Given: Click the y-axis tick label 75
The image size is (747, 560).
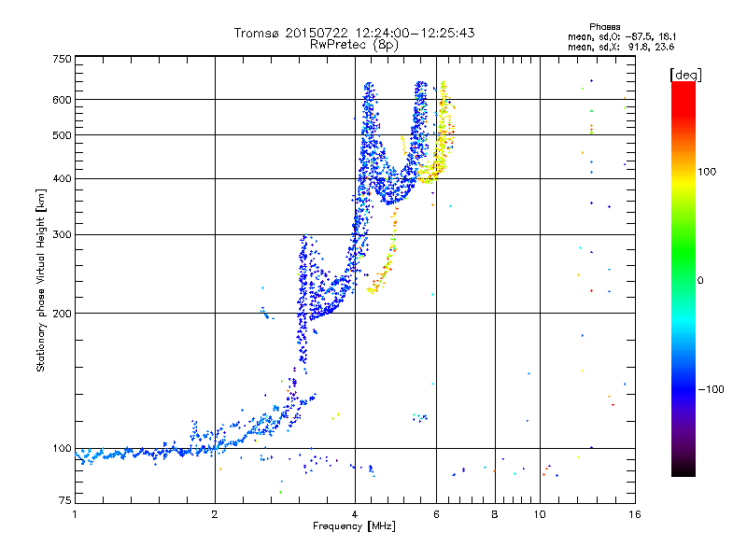Looking at the screenshot, I should click(x=64, y=500).
